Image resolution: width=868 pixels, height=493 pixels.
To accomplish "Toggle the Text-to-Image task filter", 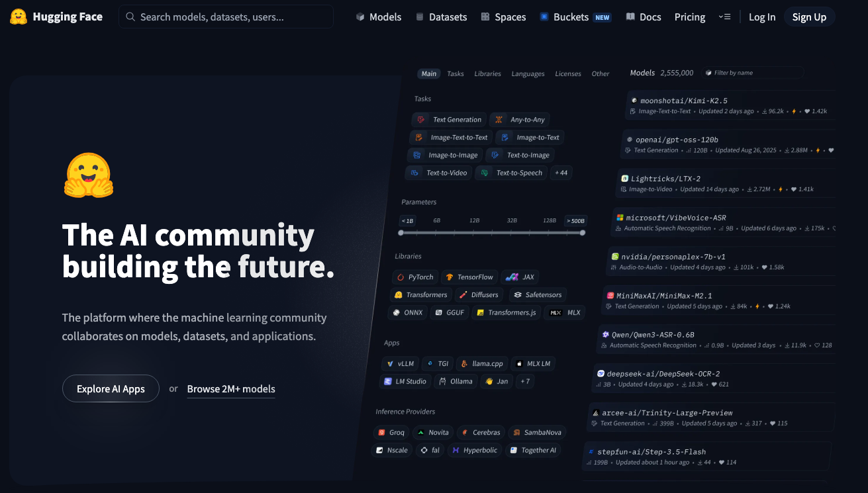I will click(x=520, y=155).
